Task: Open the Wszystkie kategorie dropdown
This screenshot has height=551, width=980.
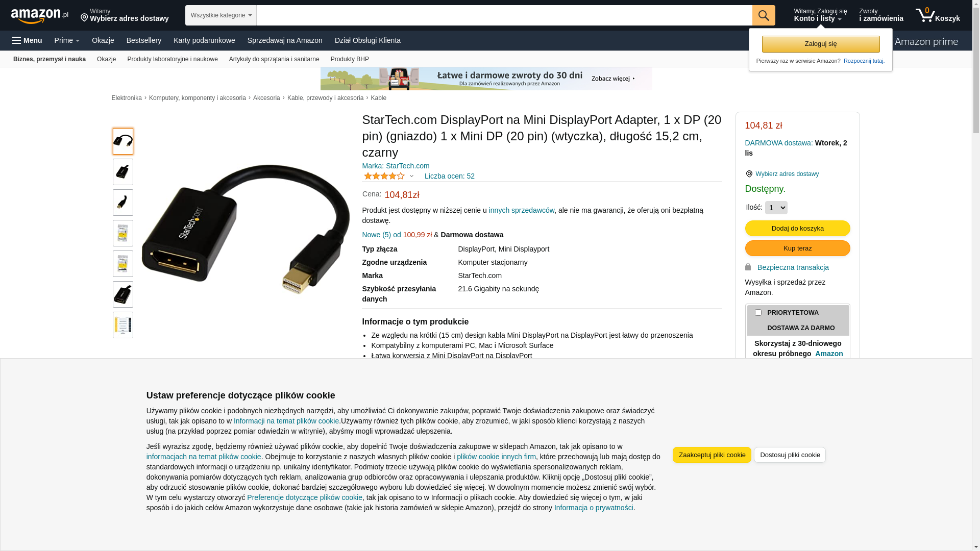Action: click(x=221, y=15)
